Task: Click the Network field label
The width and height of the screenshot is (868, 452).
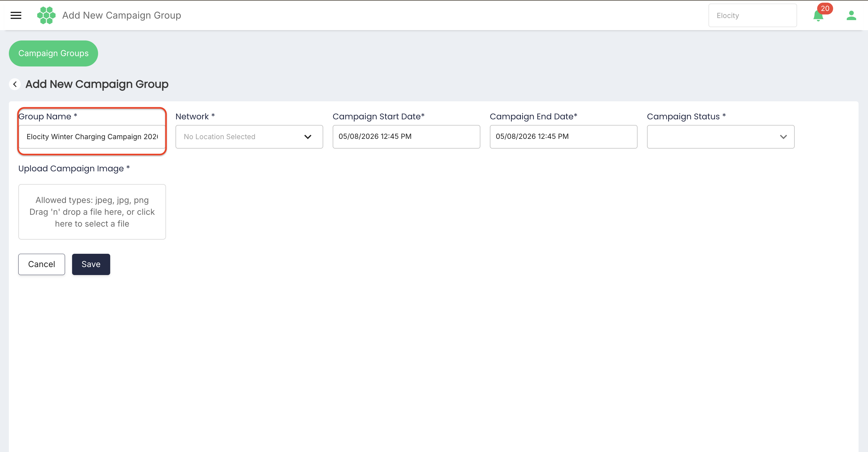Action: [195, 116]
